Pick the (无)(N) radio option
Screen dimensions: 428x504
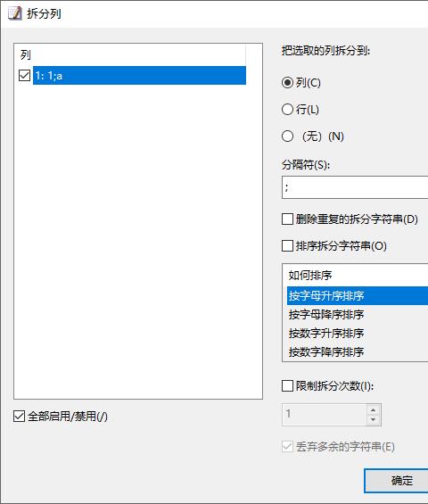tap(287, 136)
